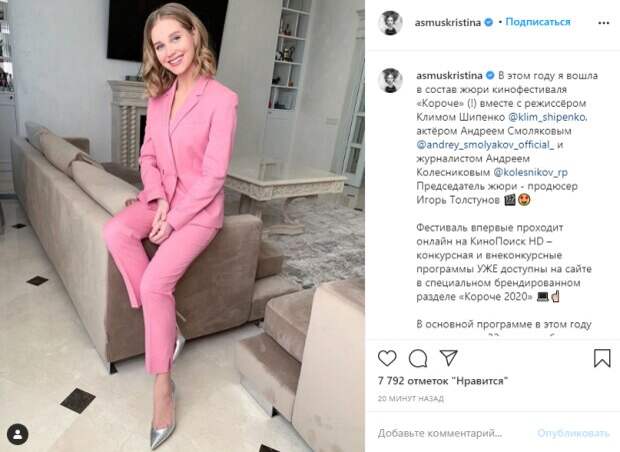Follow the account via Подписаться
This screenshot has width=620, height=452.
(538, 22)
